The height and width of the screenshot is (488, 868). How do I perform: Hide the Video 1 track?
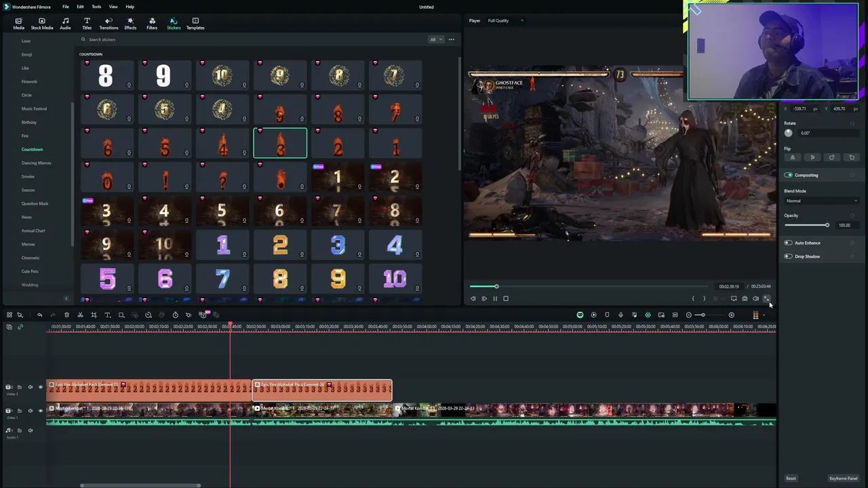tap(40, 411)
